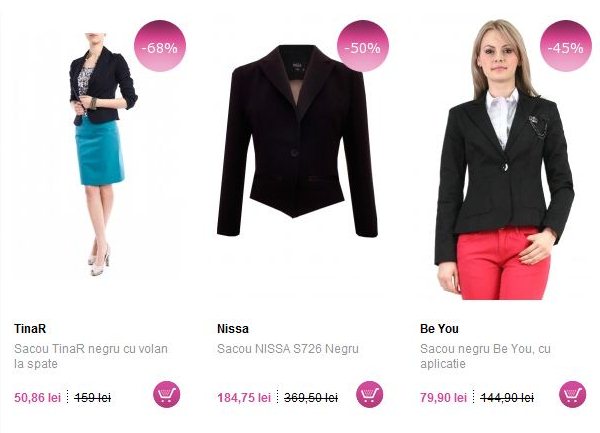Open 'Sacou negru Be You, cu aplicatie'
This screenshot has height=433, width=600.
point(485,356)
